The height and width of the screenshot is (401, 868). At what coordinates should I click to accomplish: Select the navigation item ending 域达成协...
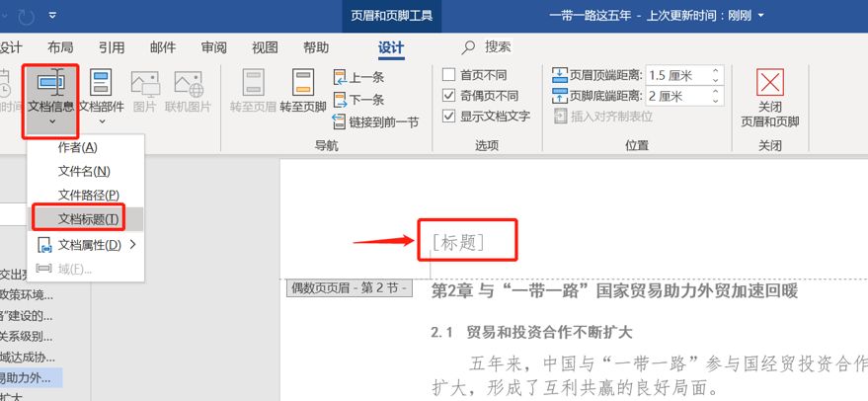(28, 357)
